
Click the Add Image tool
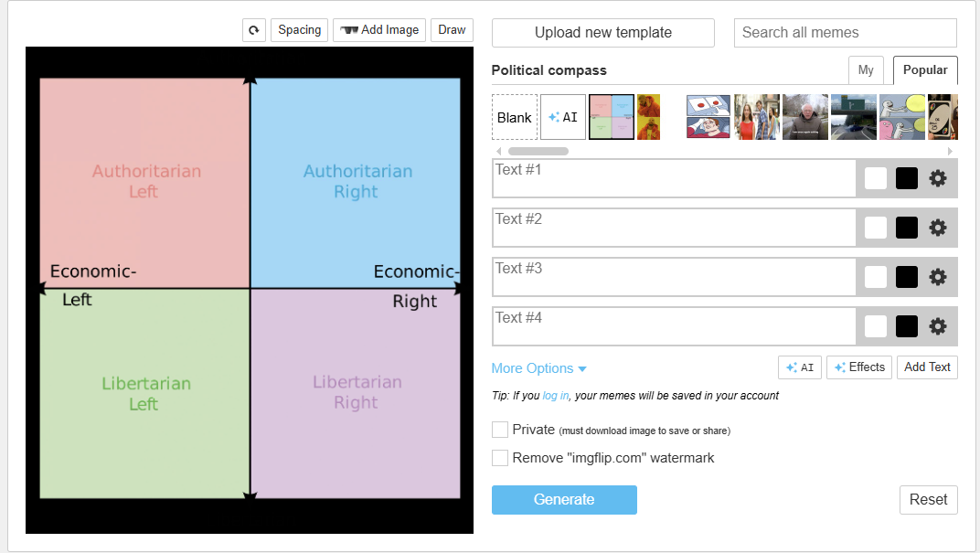click(x=378, y=29)
